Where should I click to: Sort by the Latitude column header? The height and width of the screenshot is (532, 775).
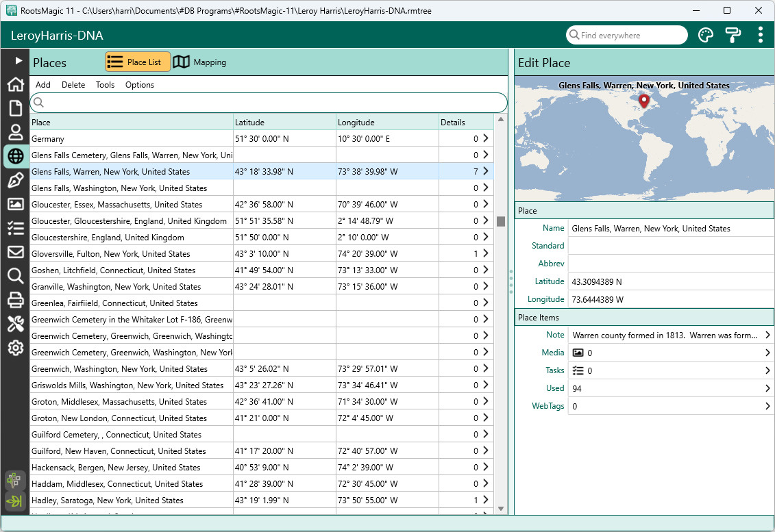(x=284, y=122)
